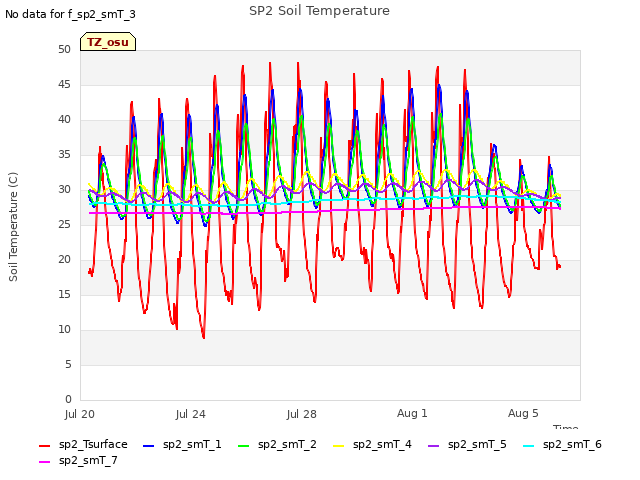
Task: Click the 45 y-axis tick label
Action: pyautogui.click(x=64, y=84)
